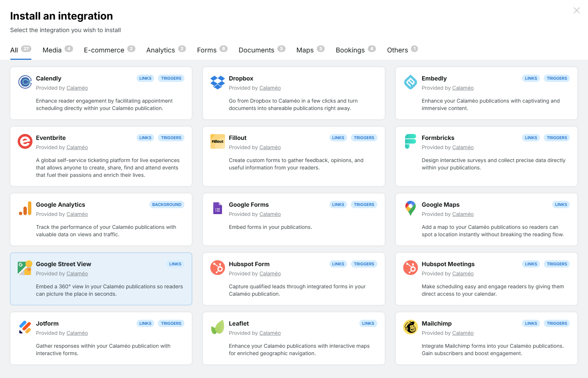The height and width of the screenshot is (378, 588).
Task: Open Calaméo link under Formbricks
Action: 463,147
